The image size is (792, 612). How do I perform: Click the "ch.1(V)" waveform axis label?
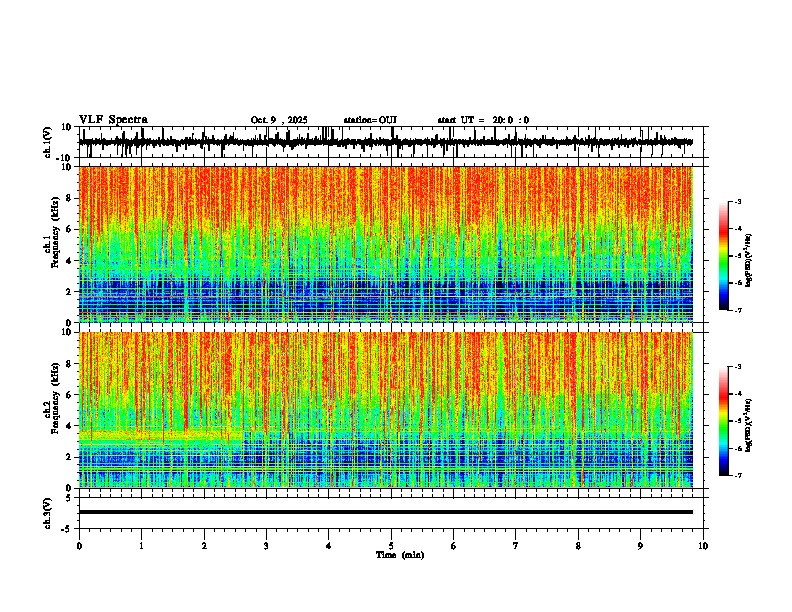click(47, 142)
